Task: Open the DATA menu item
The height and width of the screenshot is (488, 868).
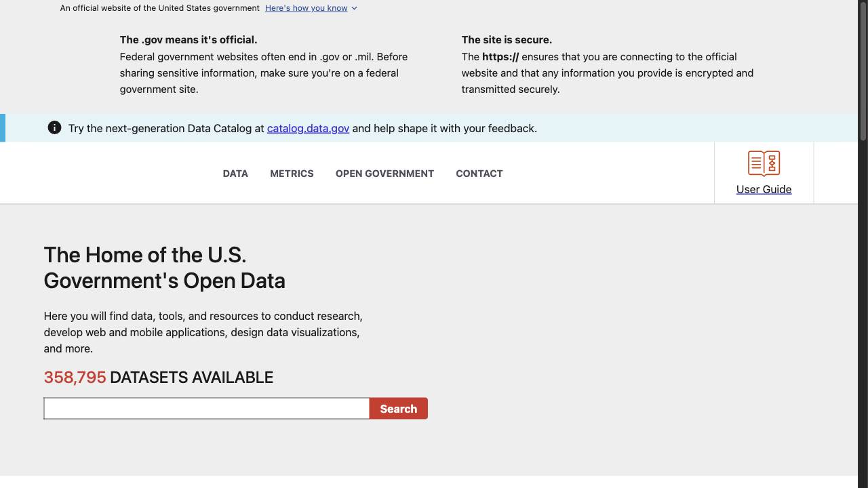Action: click(235, 174)
